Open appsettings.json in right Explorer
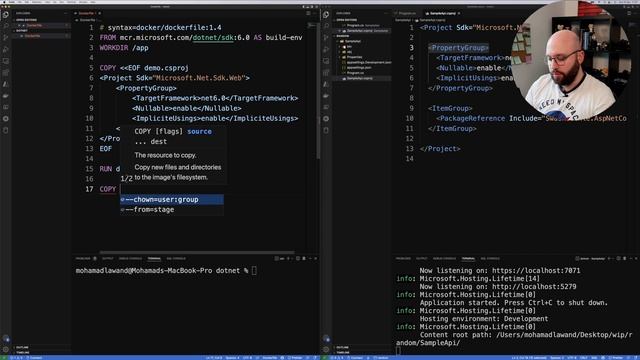640x360 pixels. [359, 68]
